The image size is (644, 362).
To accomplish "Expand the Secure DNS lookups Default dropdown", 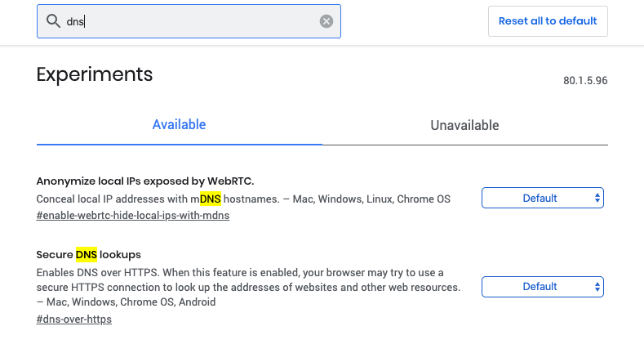I will click(542, 287).
